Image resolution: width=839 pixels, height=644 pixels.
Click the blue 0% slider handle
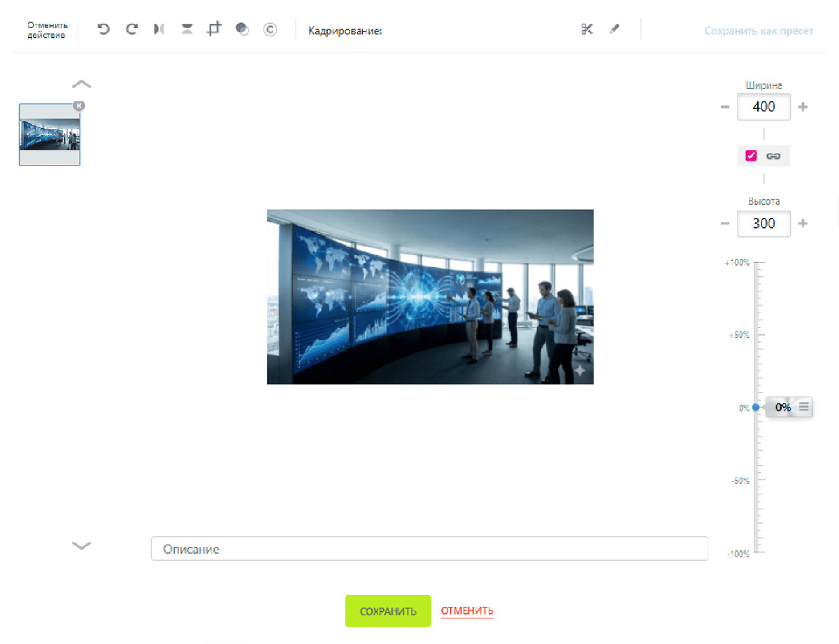756,407
